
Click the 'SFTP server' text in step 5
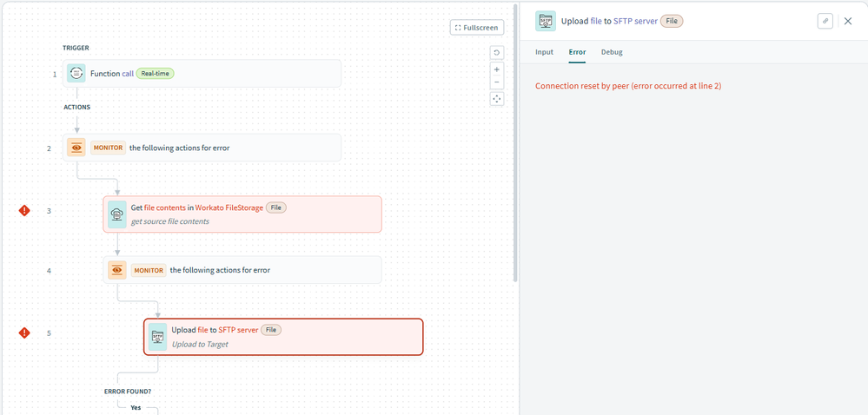[x=238, y=330]
